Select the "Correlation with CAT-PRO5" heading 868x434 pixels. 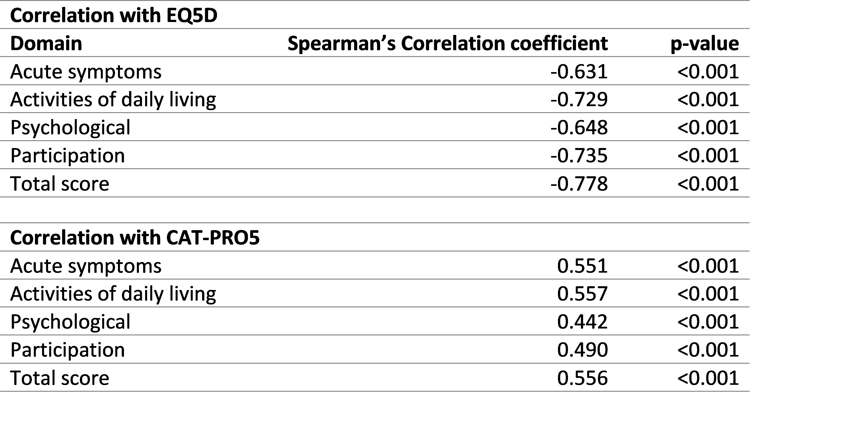coord(135,238)
